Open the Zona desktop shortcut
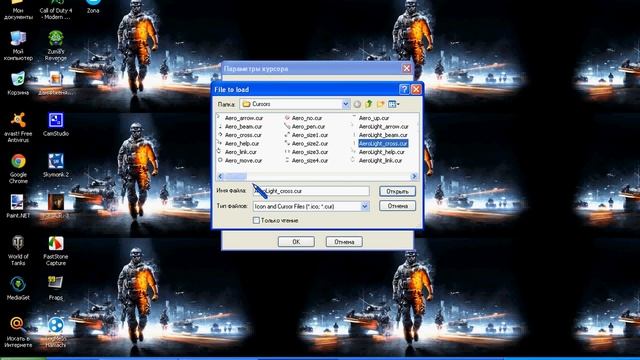Viewport: 640px width, 360px height. point(93,7)
